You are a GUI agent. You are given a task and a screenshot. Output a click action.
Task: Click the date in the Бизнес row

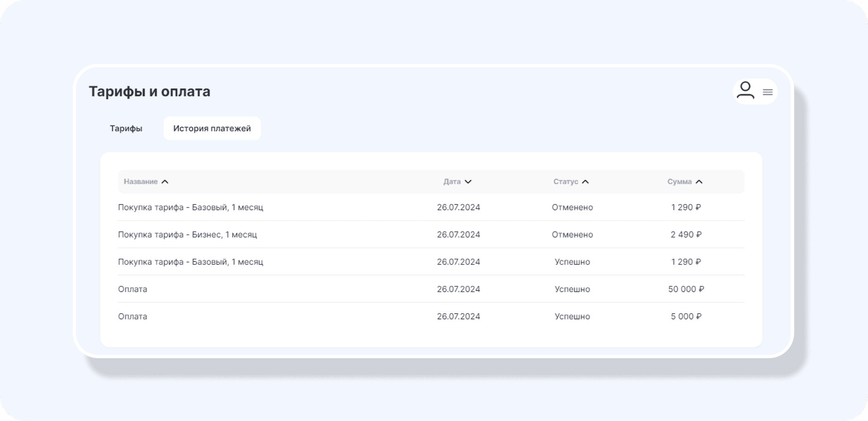(x=458, y=234)
